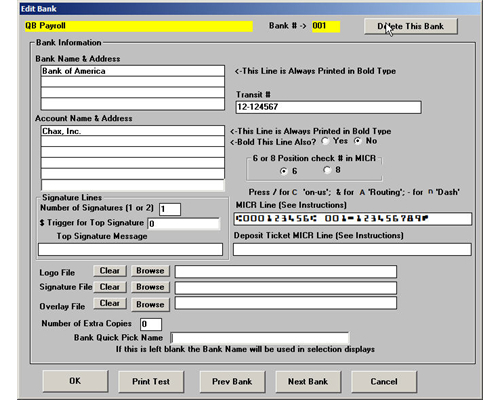Clear the Logo File path

(110, 271)
